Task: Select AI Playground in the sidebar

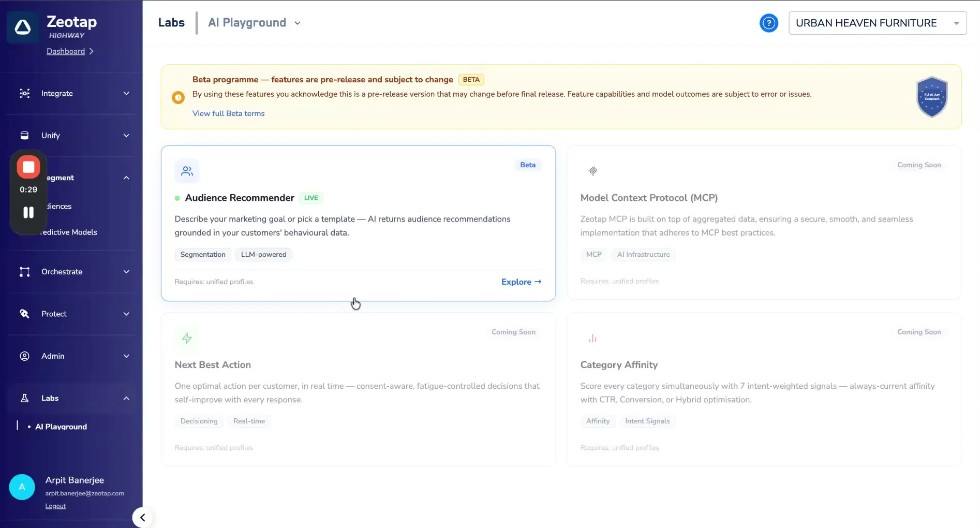Action: click(61, 427)
